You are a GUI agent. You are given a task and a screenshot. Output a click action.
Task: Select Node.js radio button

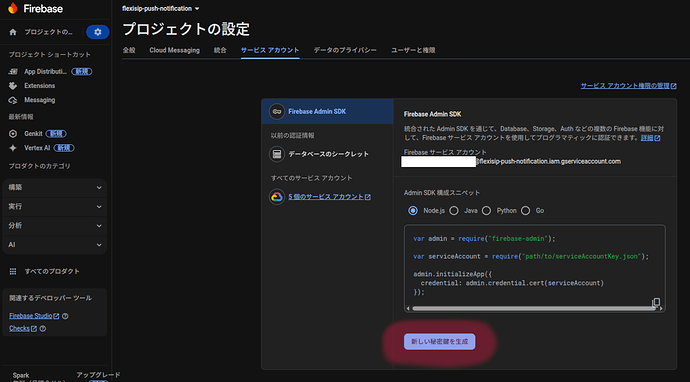coord(413,211)
